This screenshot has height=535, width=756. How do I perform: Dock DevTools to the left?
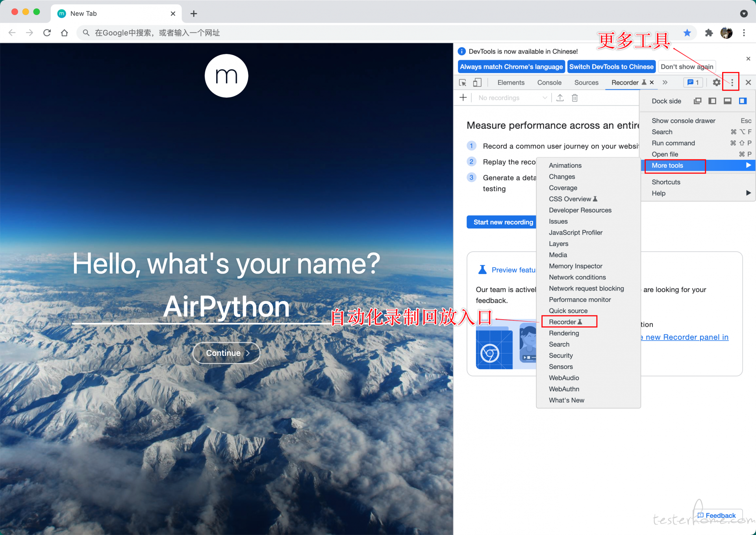click(x=712, y=101)
